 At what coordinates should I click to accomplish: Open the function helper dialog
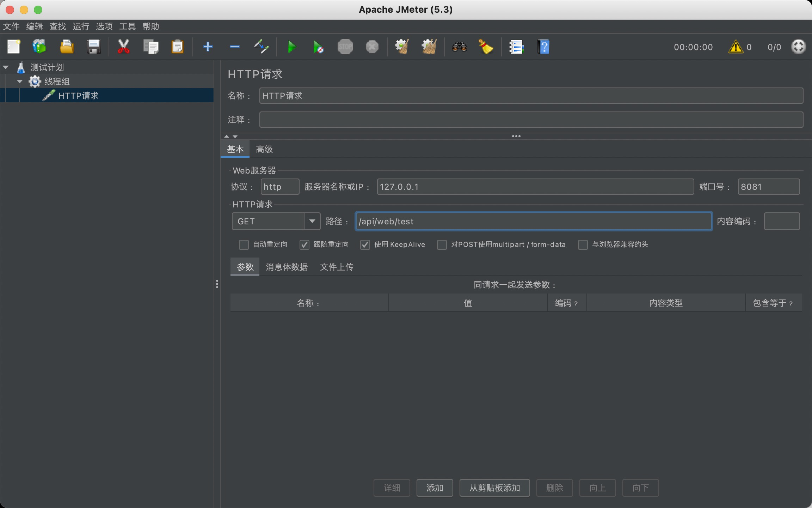pyautogui.click(x=516, y=47)
